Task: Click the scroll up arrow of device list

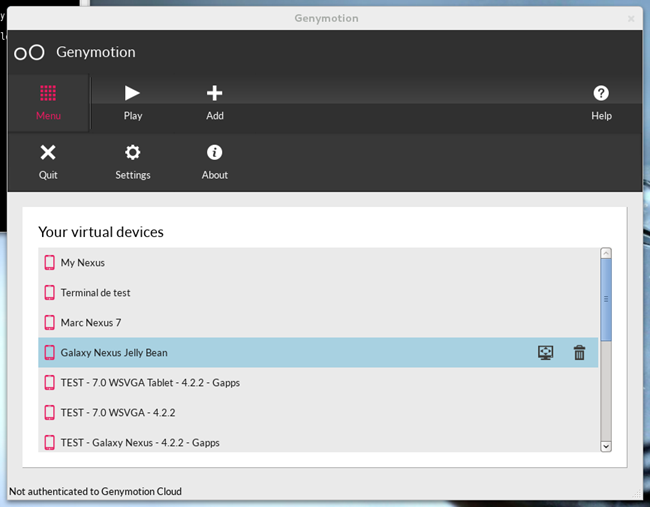Action: click(606, 253)
